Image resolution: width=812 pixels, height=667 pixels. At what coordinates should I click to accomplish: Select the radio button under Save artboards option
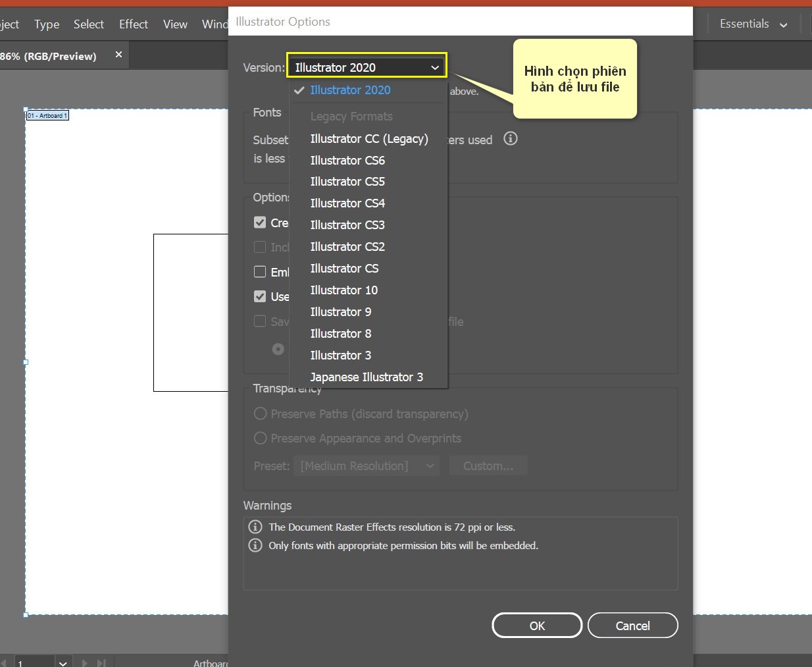pos(278,349)
